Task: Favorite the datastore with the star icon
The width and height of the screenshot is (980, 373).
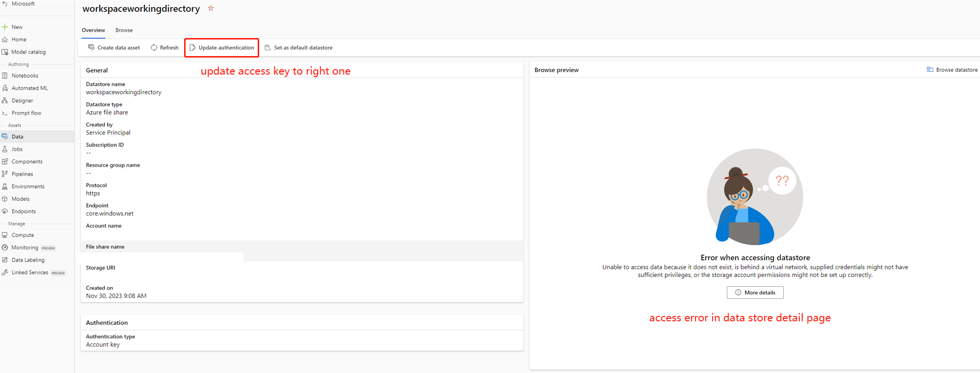Action: click(211, 8)
